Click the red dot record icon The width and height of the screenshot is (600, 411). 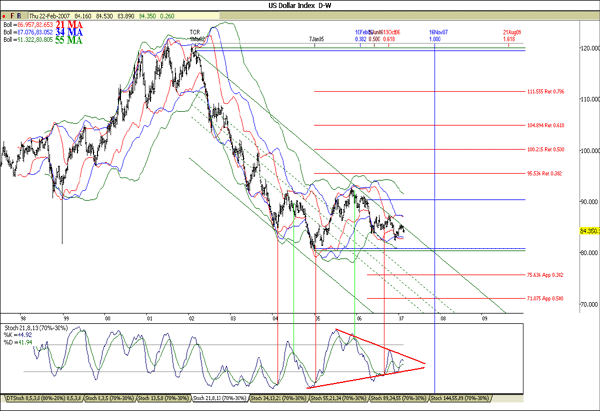click(4, 16)
